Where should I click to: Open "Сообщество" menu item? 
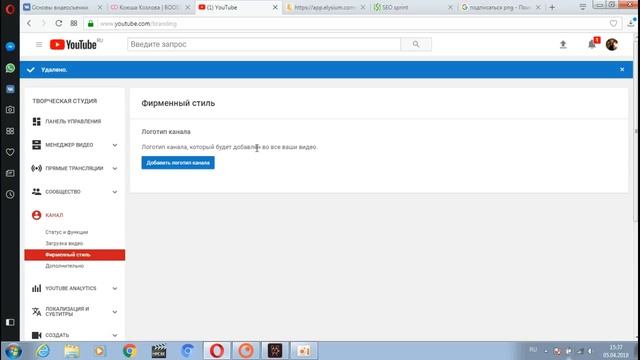pos(63,192)
